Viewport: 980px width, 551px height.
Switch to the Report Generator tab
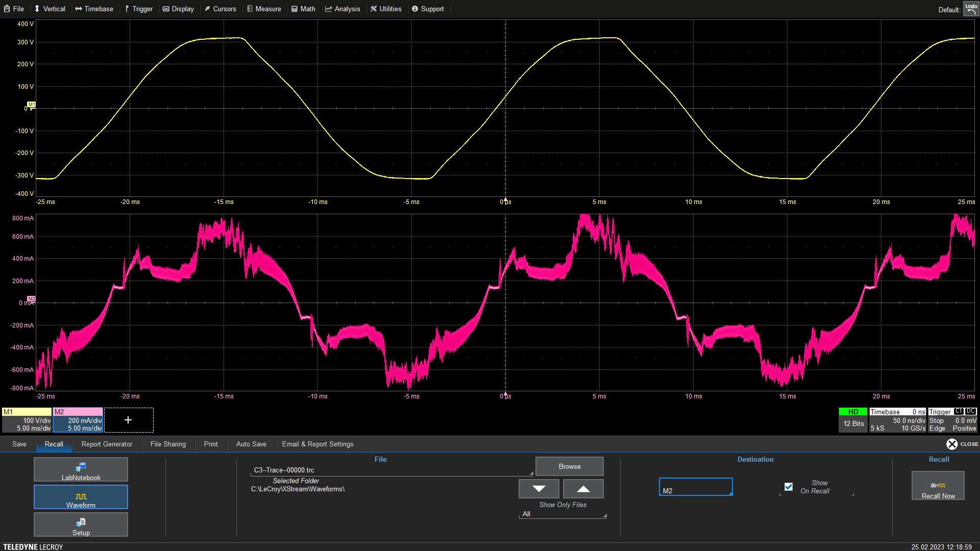point(107,444)
